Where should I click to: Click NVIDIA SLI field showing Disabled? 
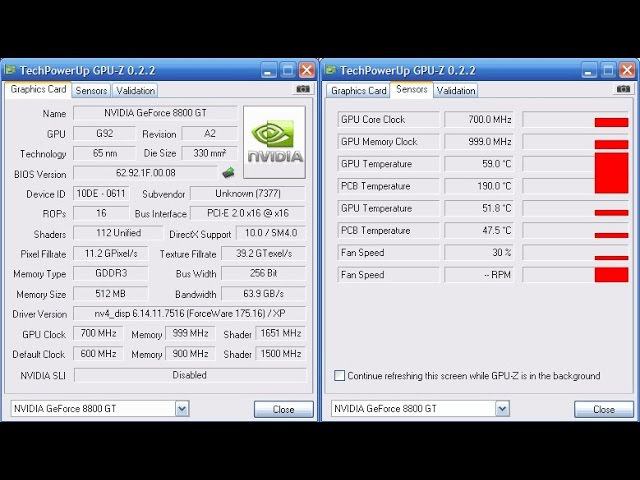coord(190,375)
